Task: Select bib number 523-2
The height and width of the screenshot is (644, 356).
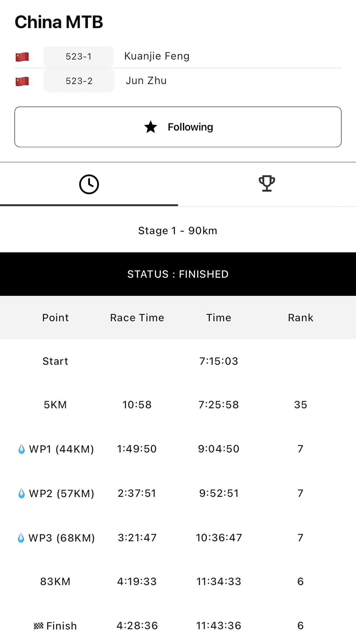Action: 79,81
